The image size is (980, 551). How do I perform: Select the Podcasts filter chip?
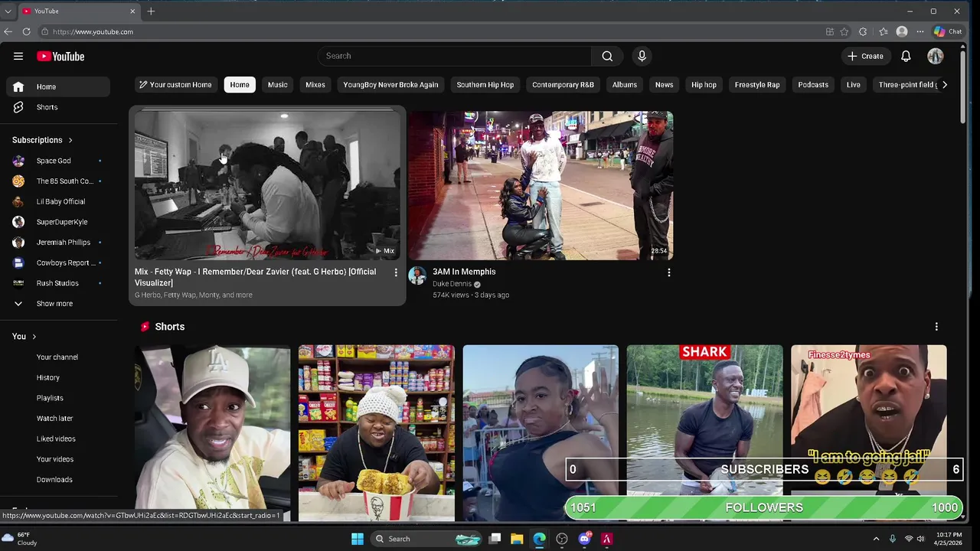coord(813,85)
